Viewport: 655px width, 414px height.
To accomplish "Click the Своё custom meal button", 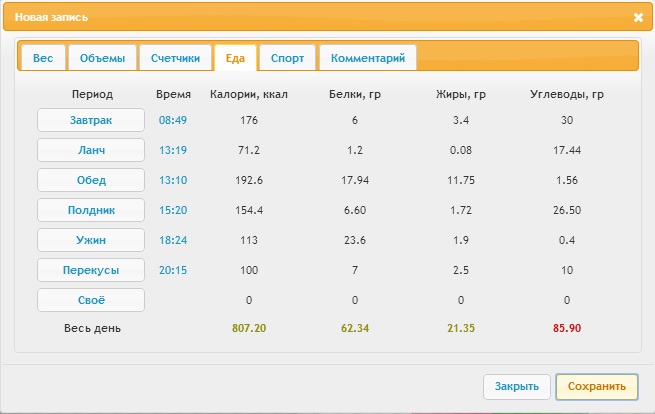I will [91, 300].
